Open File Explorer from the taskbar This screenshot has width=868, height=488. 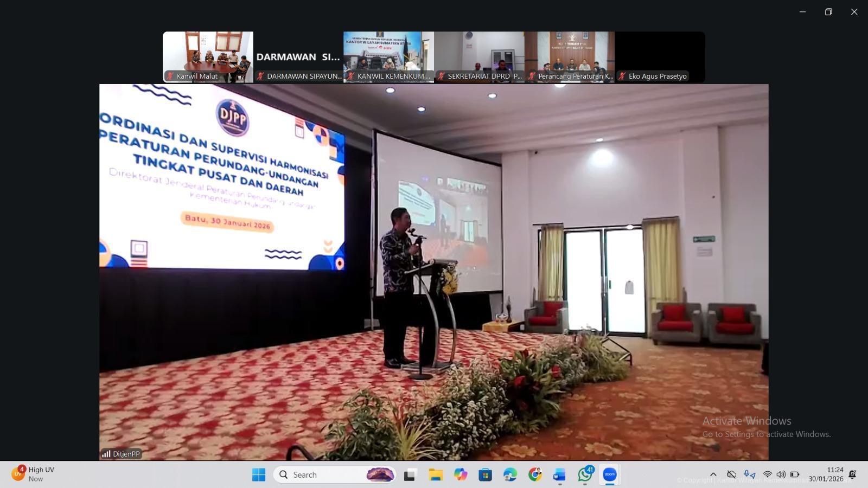436,474
